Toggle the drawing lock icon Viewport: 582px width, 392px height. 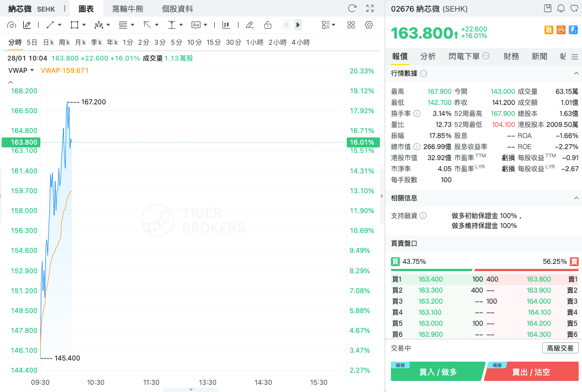[268, 25]
